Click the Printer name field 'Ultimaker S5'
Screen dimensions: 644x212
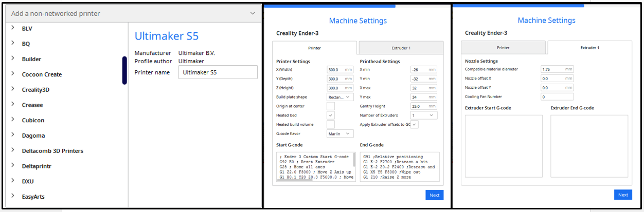tap(218, 72)
